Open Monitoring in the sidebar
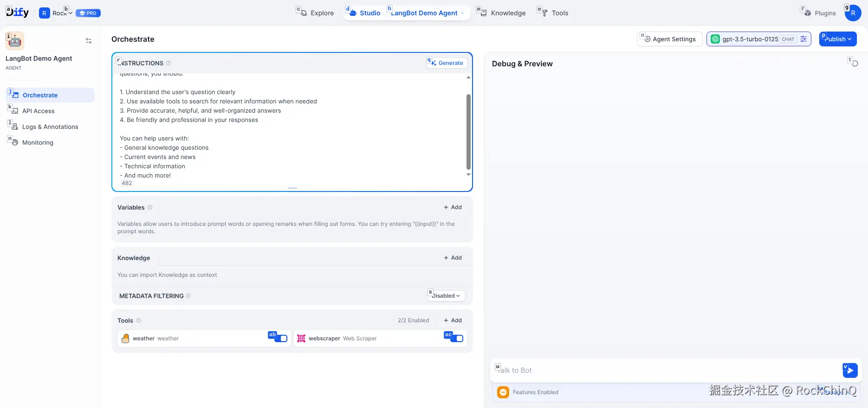The height and width of the screenshot is (408, 868). 50,142
